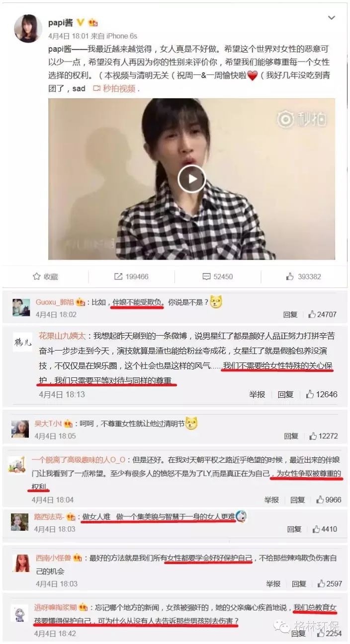
Task: Click papi酱's profile avatar
Action: tap(27, 28)
